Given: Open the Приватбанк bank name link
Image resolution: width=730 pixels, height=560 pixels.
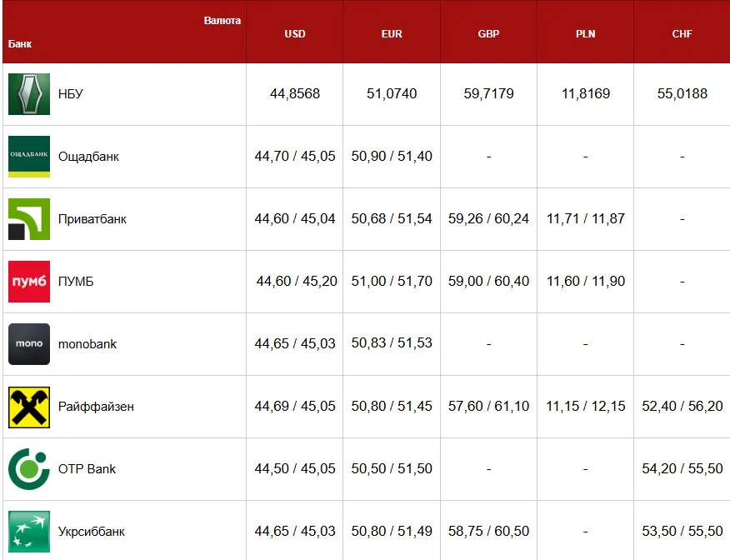Looking at the screenshot, I should (92, 219).
